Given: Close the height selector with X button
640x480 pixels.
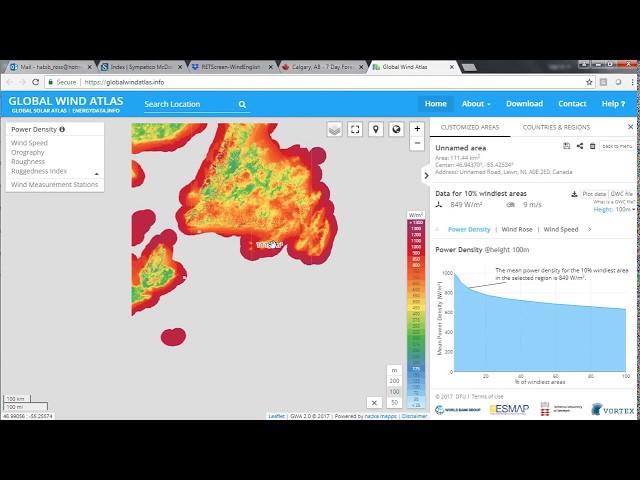Looking at the screenshot, I should click(374, 403).
